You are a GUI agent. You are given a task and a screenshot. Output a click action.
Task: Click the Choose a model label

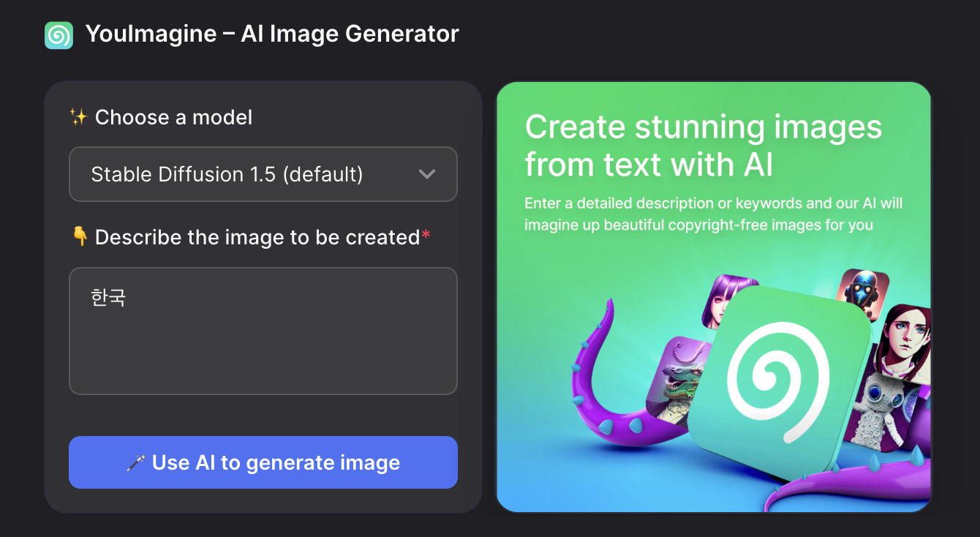coord(173,117)
